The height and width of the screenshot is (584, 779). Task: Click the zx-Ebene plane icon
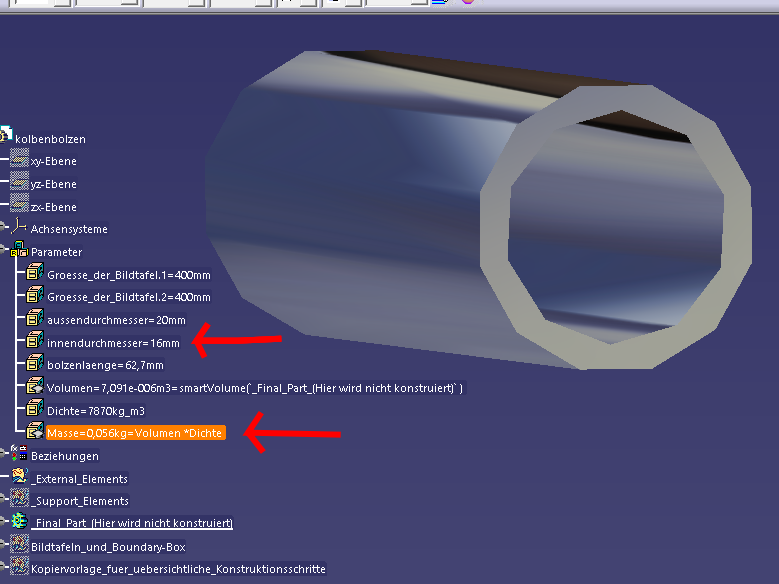tap(19, 206)
